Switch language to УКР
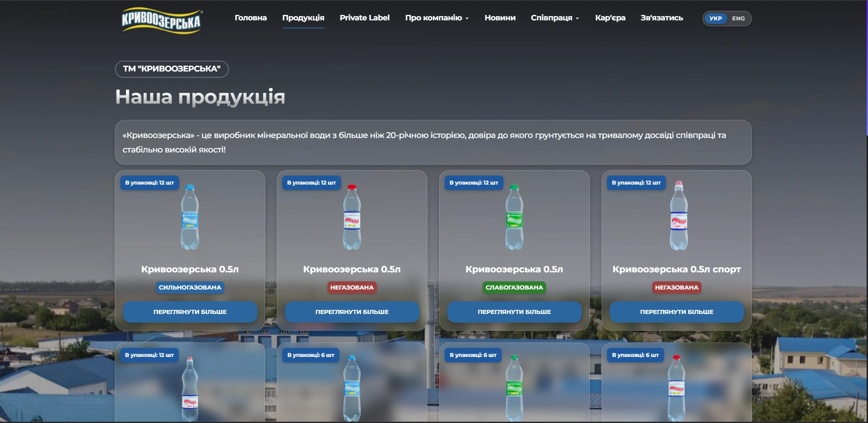Screen dimensions: 868x423 tap(716, 19)
